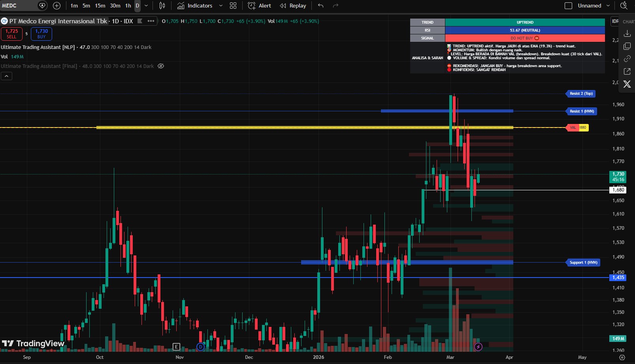Open the candlestick chart style menu
The image size is (635, 364).
(x=162, y=6)
